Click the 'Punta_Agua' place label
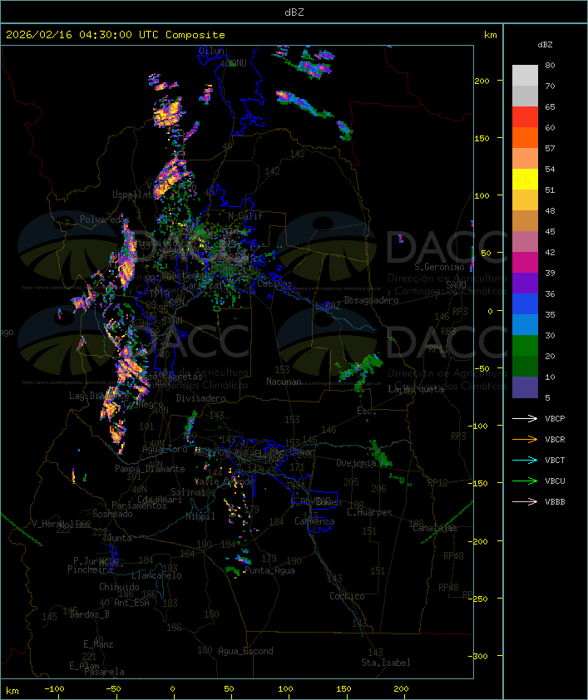Viewport: 588px width, 700px height. point(269,570)
